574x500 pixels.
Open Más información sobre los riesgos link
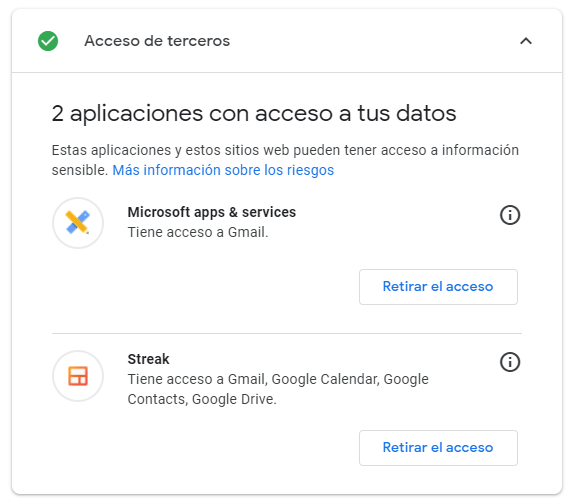[223, 170]
